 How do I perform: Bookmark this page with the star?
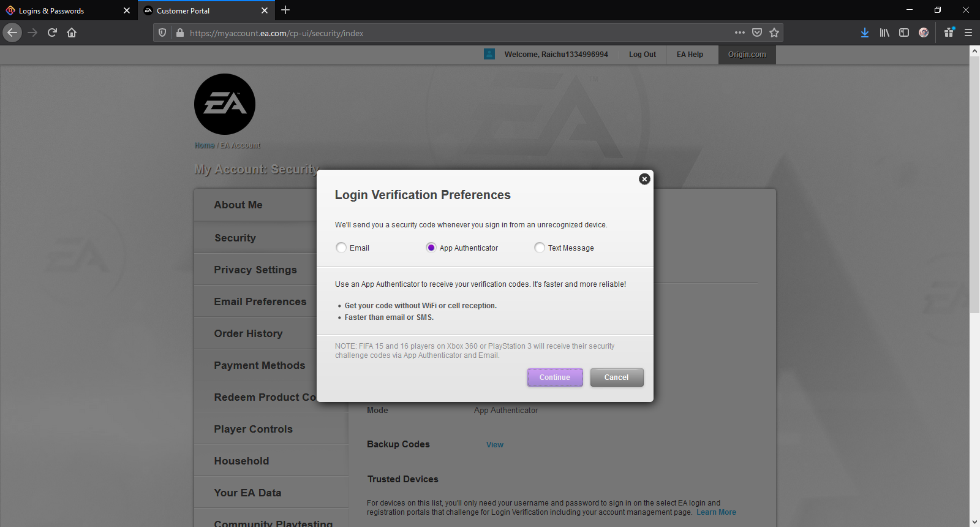tap(774, 32)
